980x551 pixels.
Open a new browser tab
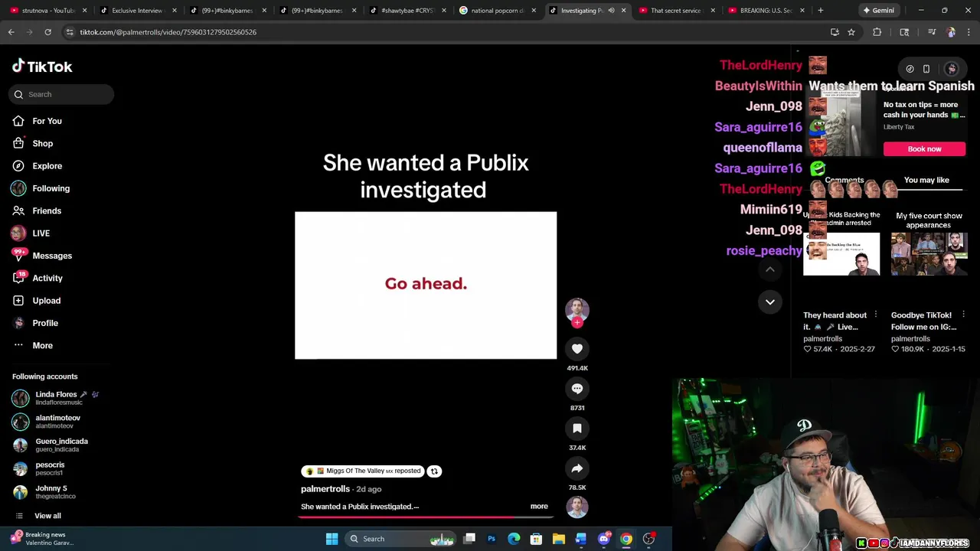pos(820,10)
